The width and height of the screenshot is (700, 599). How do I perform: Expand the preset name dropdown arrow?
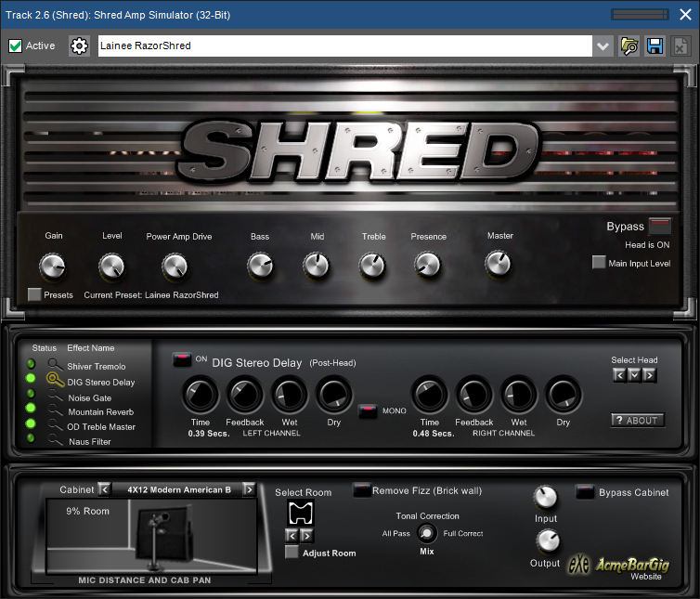pos(603,46)
